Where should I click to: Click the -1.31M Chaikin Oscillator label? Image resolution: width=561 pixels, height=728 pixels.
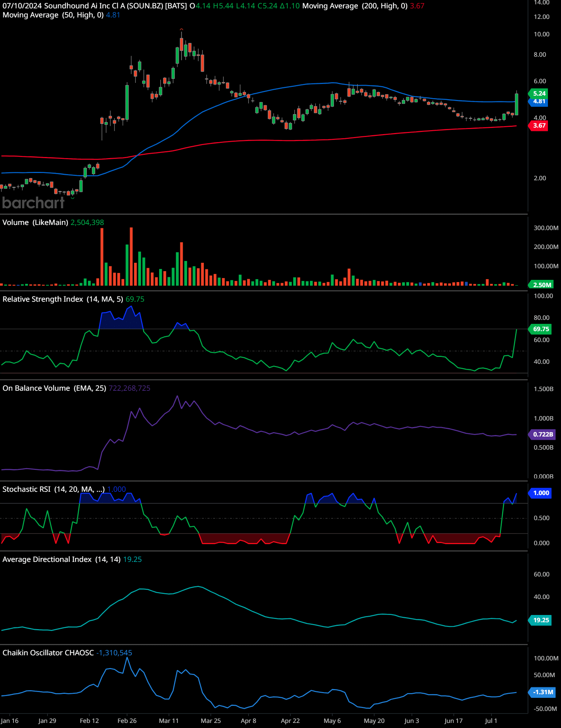(x=542, y=692)
